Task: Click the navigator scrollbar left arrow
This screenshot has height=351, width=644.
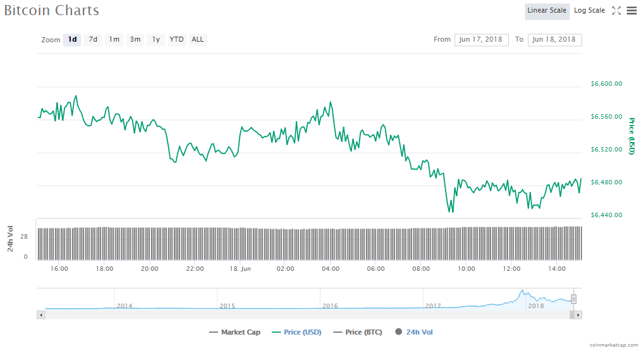Action: click(x=42, y=314)
